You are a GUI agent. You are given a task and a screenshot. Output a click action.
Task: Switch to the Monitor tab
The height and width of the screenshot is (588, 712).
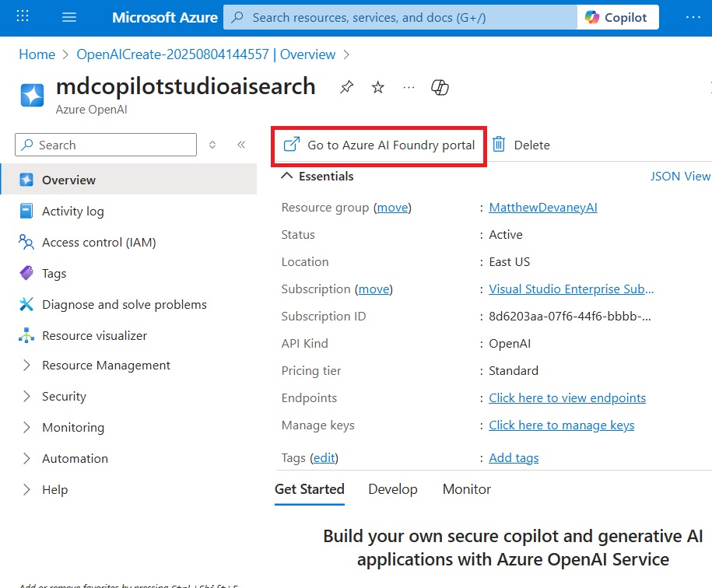pos(467,489)
